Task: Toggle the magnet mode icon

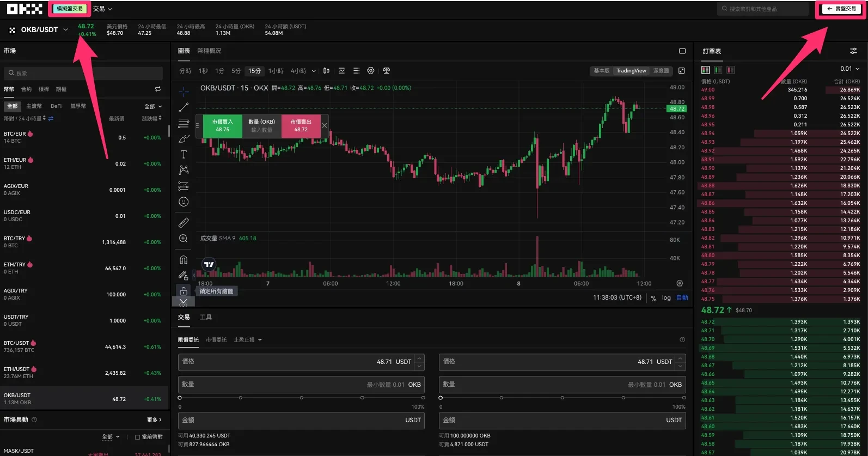Action: pos(184,260)
